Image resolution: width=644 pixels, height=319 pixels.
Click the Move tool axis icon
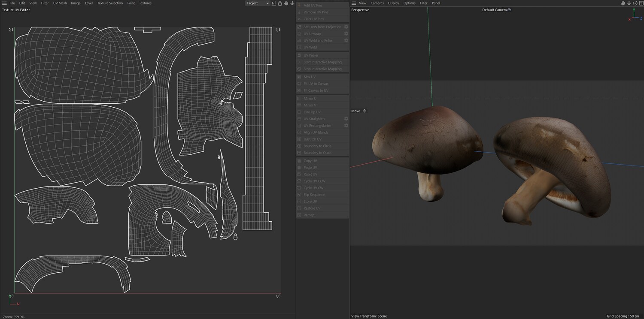365,111
